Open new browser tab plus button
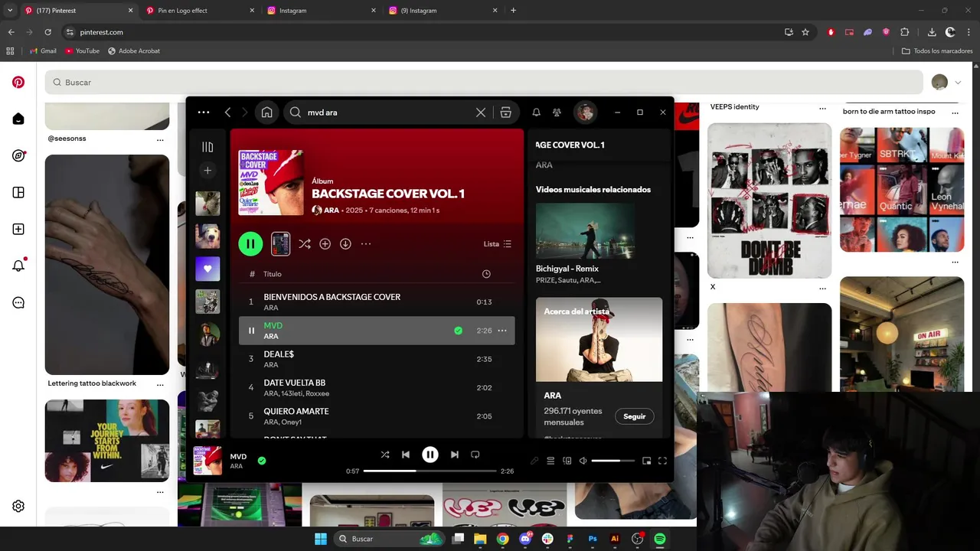Image resolution: width=980 pixels, height=551 pixels. 513,11
